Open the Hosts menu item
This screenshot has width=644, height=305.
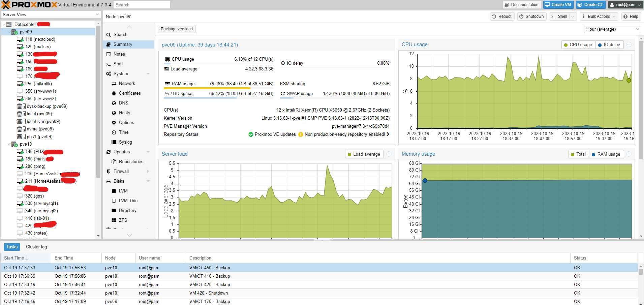click(x=129, y=113)
